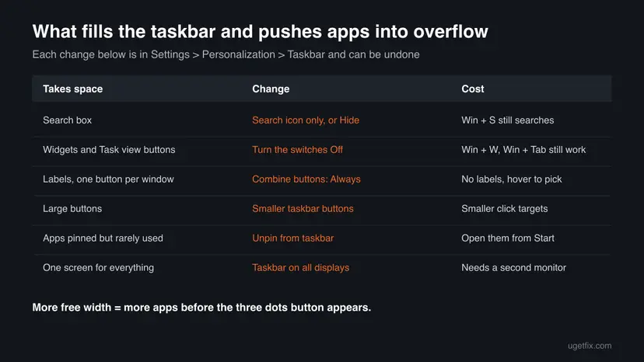Click the 'Takes space' column header
Image resolution: width=644 pixels, height=362 pixels.
[72, 89]
